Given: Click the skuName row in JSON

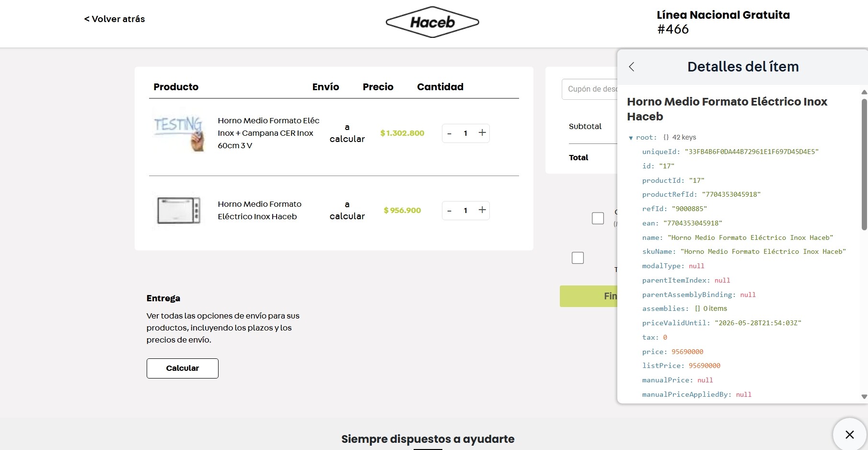Looking at the screenshot, I should click(x=744, y=251).
